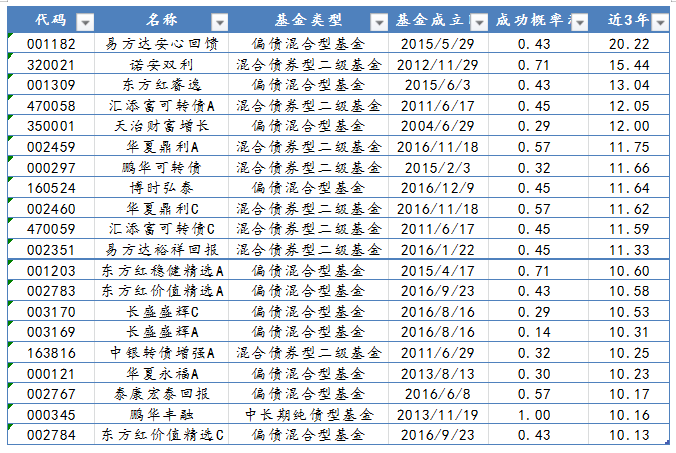Click the fund name 鹏华可转债
Image resolution: width=676 pixels, height=453 pixels.
(162, 167)
